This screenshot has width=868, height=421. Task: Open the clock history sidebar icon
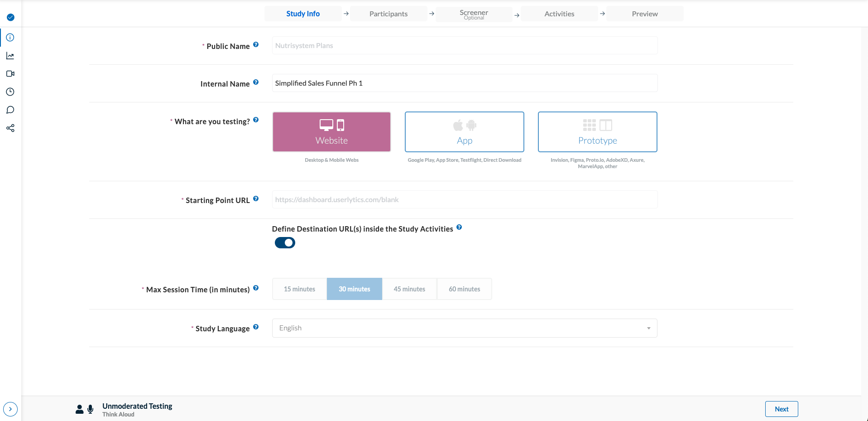[x=10, y=92]
